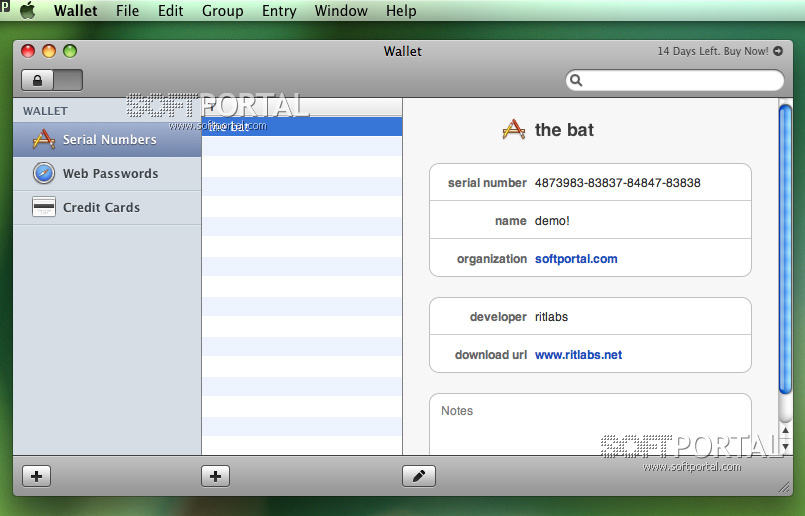This screenshot has height=516, width=805.
Task: Open the Group menu
Action: tap(222, 11)
